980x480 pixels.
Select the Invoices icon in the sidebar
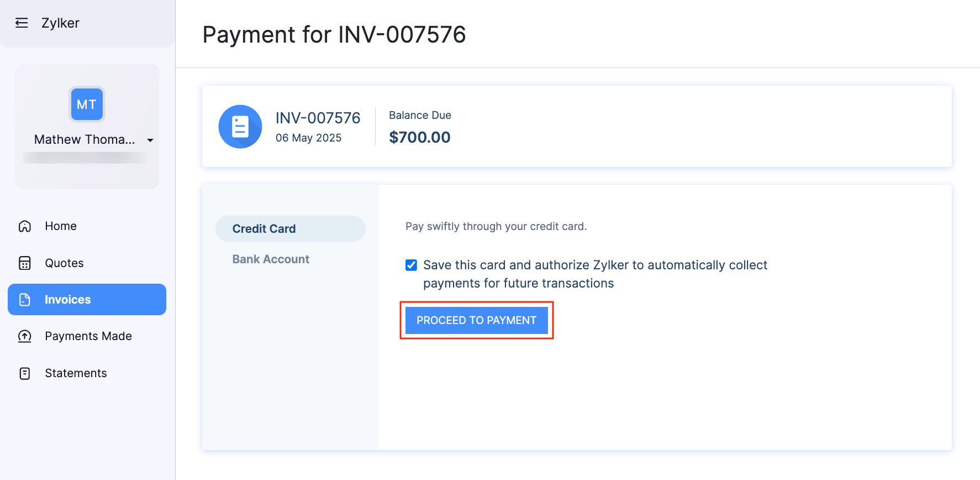click(24, 299)
